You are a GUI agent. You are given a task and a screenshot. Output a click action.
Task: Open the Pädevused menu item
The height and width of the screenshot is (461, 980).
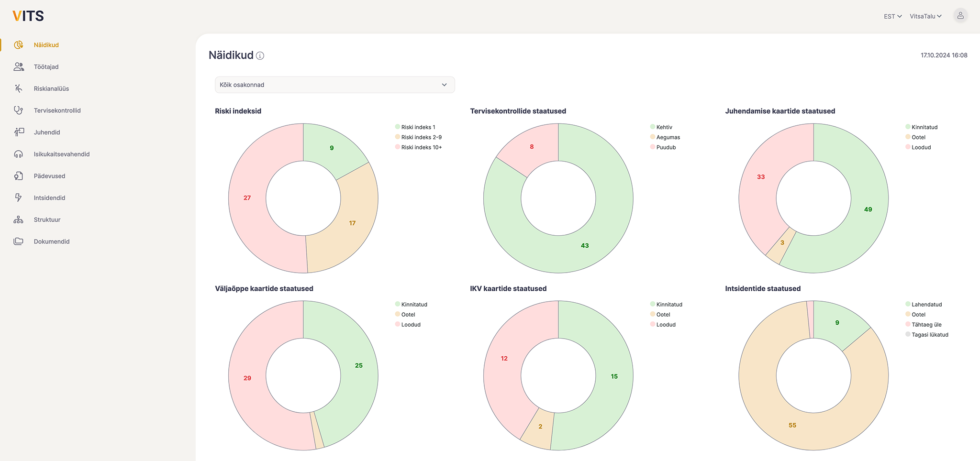(x=49, y=176)
